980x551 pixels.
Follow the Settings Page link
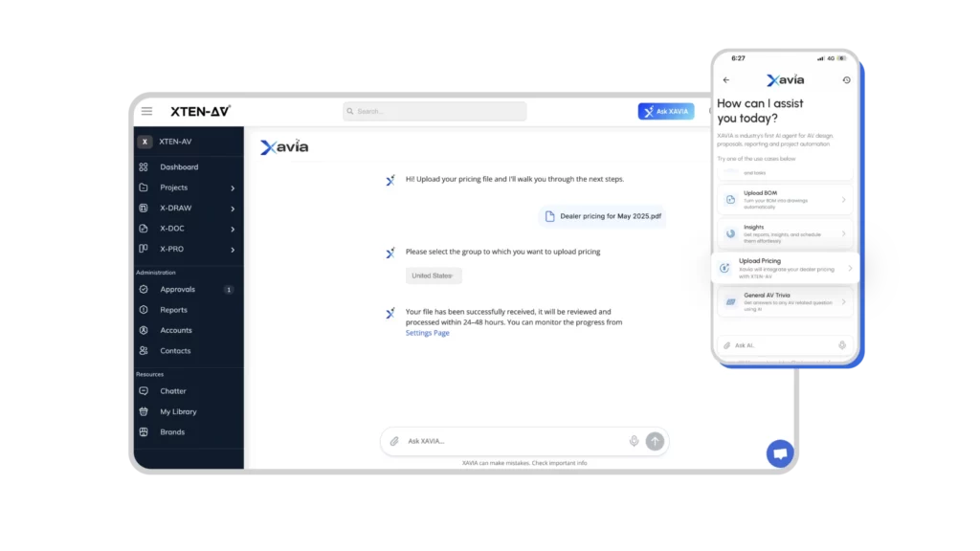[428, 333]
